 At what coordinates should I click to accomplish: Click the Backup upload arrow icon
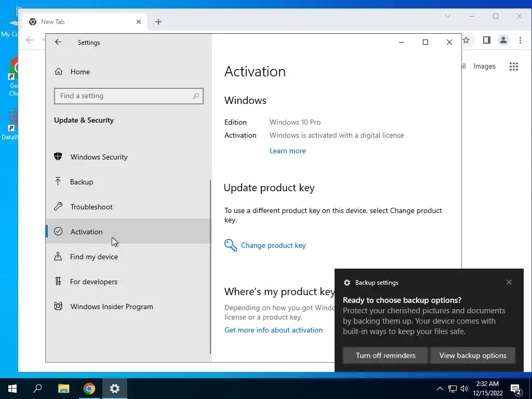point(58,181)
